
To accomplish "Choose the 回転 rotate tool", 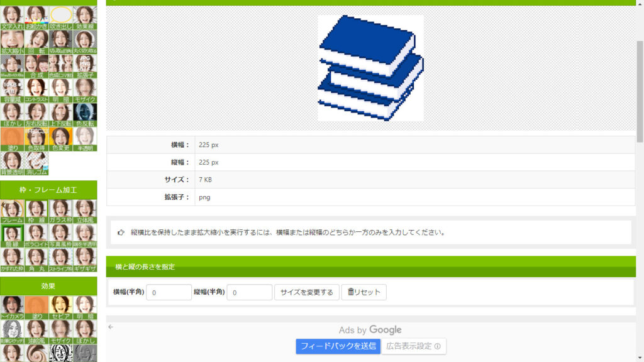I will 36,42.
